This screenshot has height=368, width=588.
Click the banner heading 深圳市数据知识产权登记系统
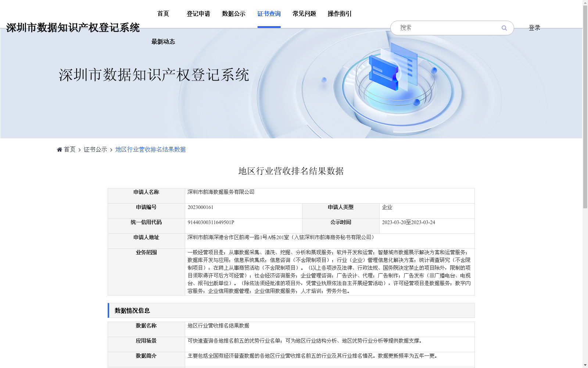click(x=154, y=75)
